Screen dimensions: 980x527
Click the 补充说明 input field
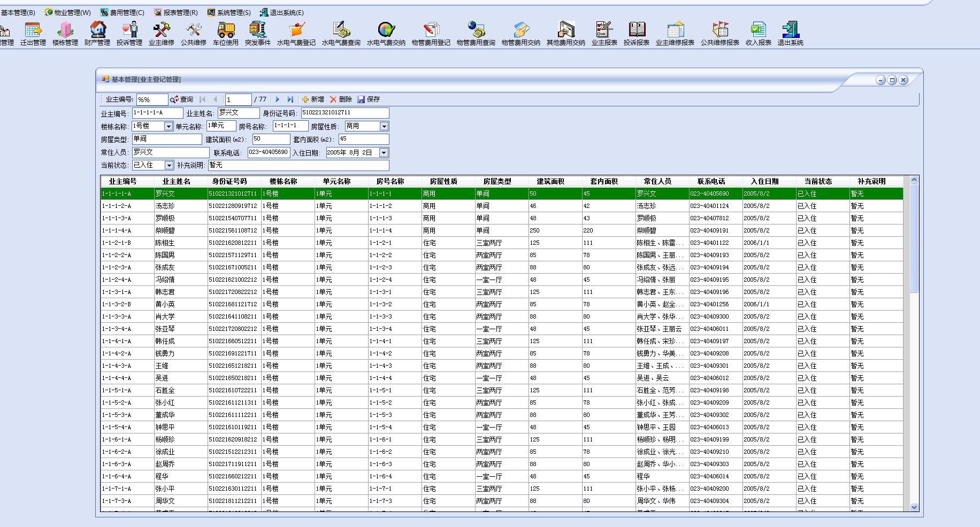tap(298, 165)
